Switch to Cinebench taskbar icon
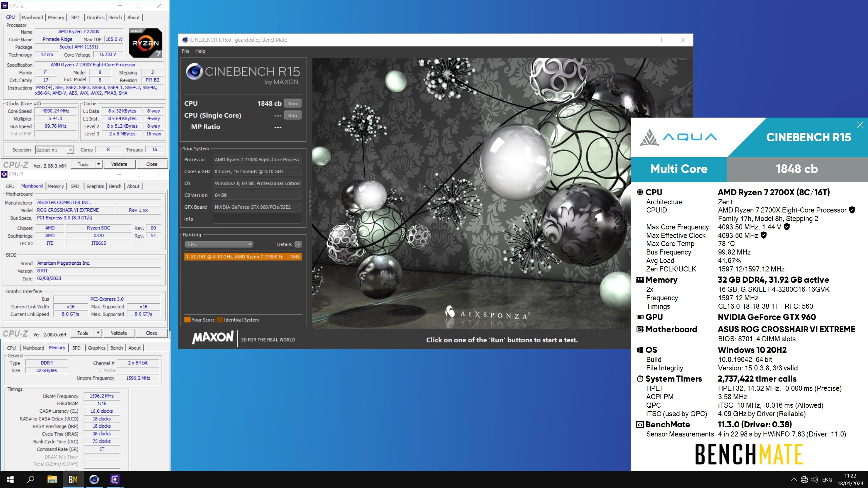 pos(94,480)
